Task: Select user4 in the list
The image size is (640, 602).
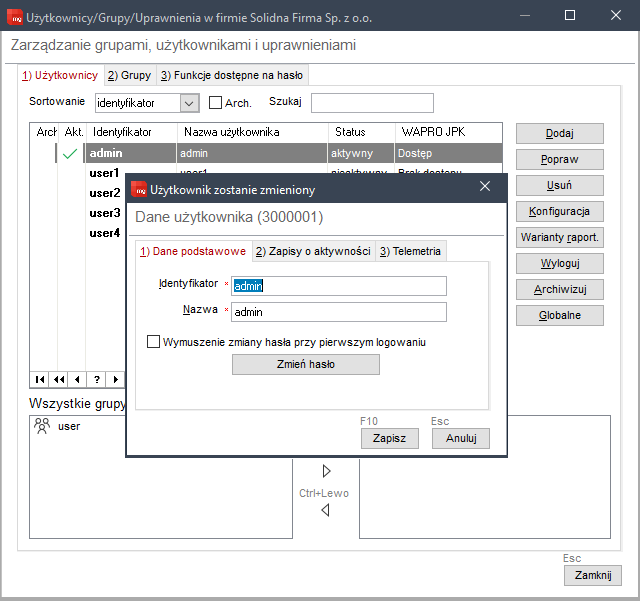Action: [x=105, y=233]
